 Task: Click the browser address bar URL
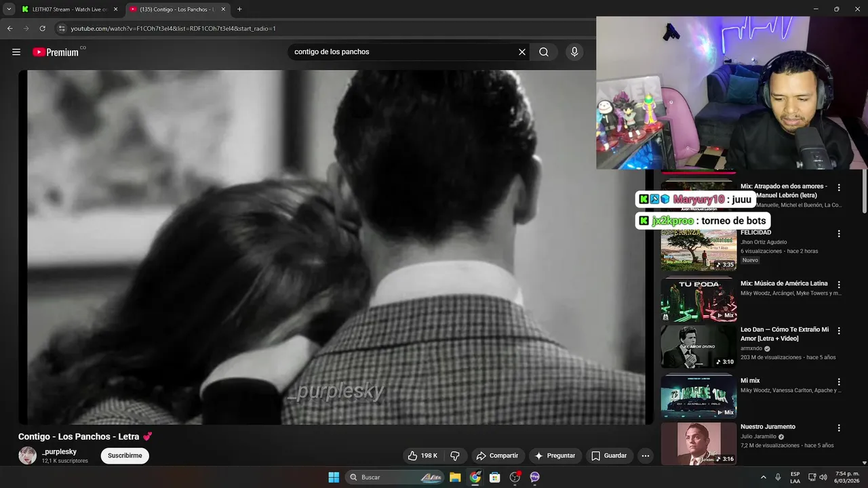point(173,28)
